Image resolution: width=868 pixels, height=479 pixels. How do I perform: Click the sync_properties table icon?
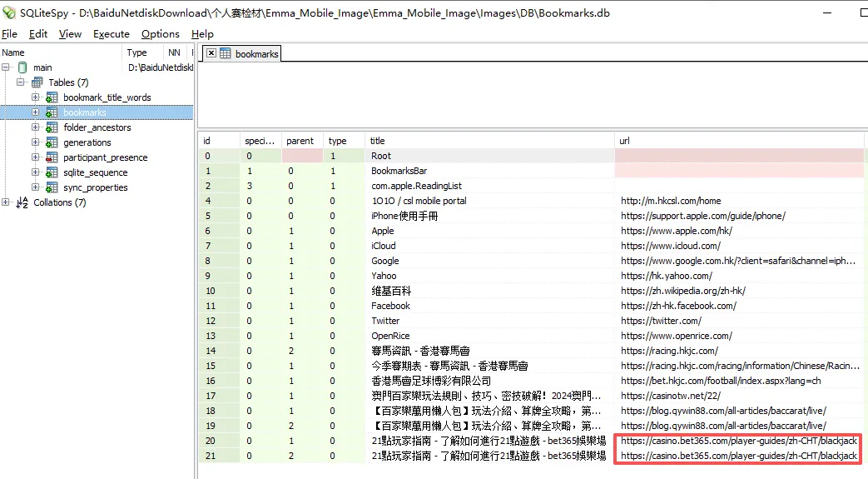pos(52,187)
